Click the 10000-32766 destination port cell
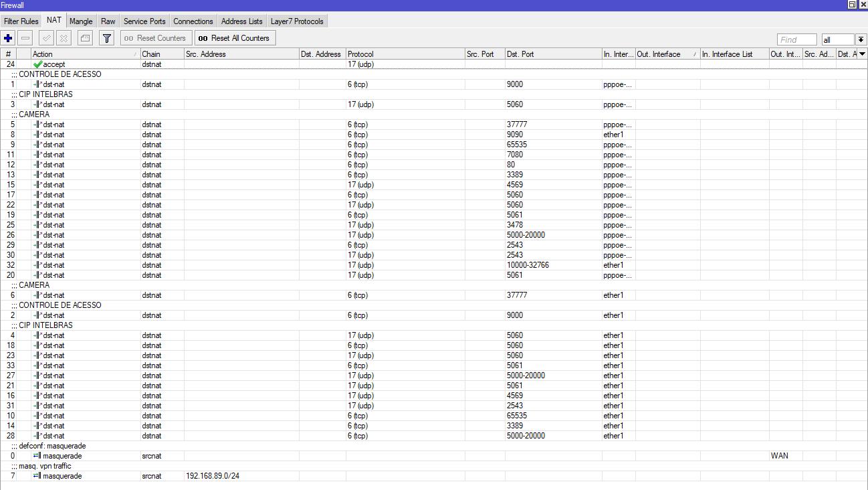The width and height of the screenshot is (868, 490). click(554, 265)
